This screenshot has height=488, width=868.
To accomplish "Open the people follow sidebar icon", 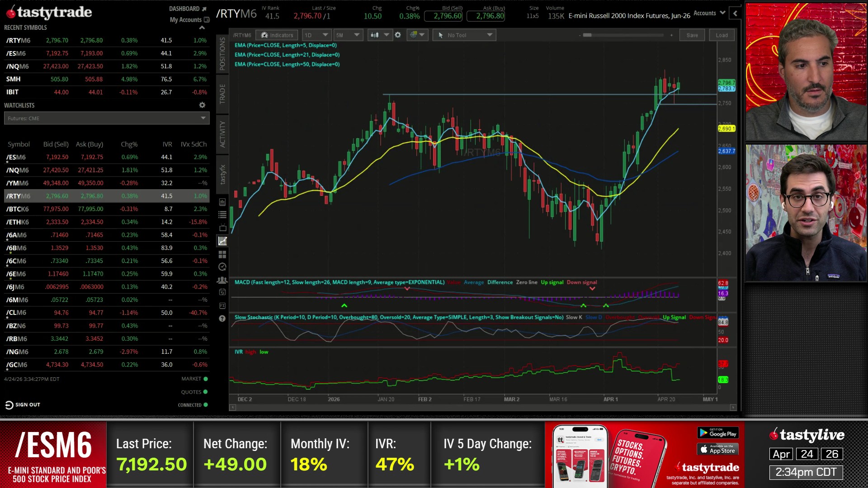I will tap(222, 280).
